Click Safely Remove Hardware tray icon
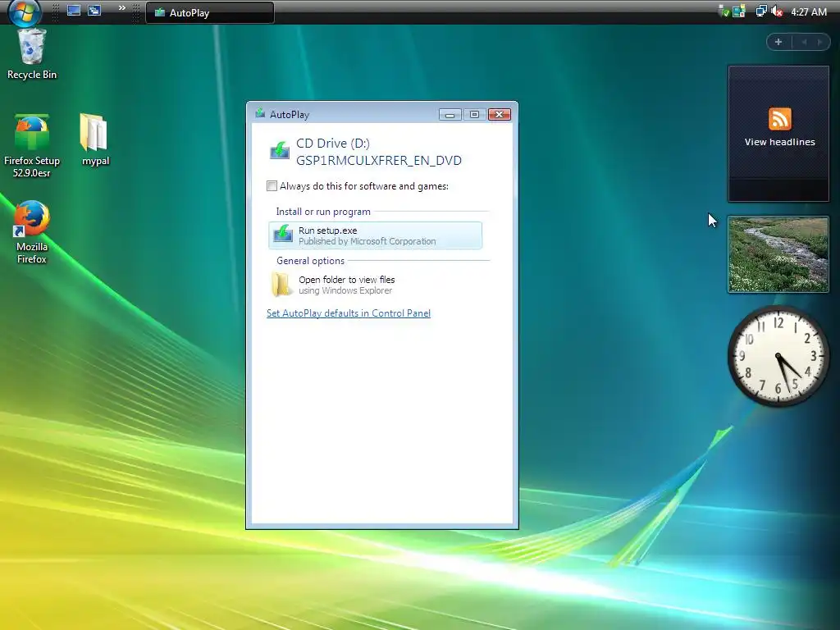Viewport: 840px width, 630px height. click(x=724, y=11)
